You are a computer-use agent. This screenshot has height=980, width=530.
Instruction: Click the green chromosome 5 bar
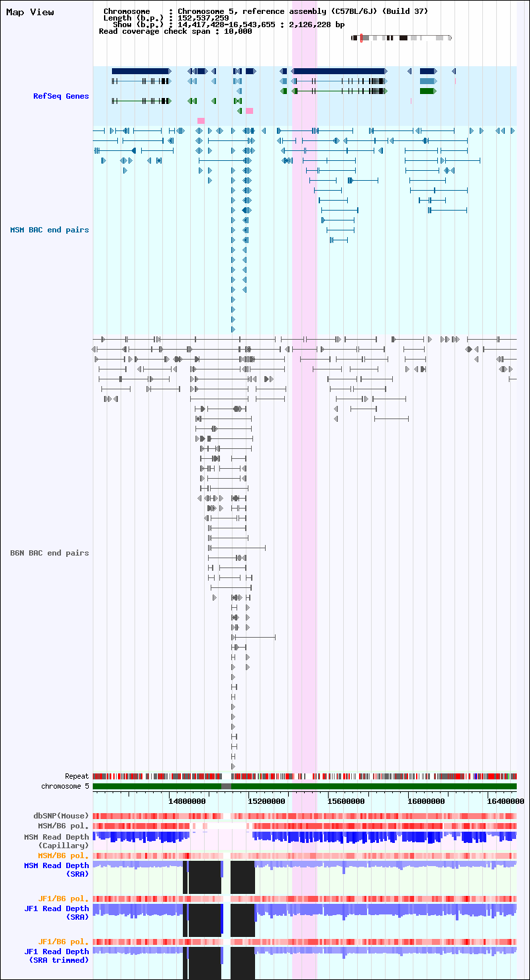(305, 786)
